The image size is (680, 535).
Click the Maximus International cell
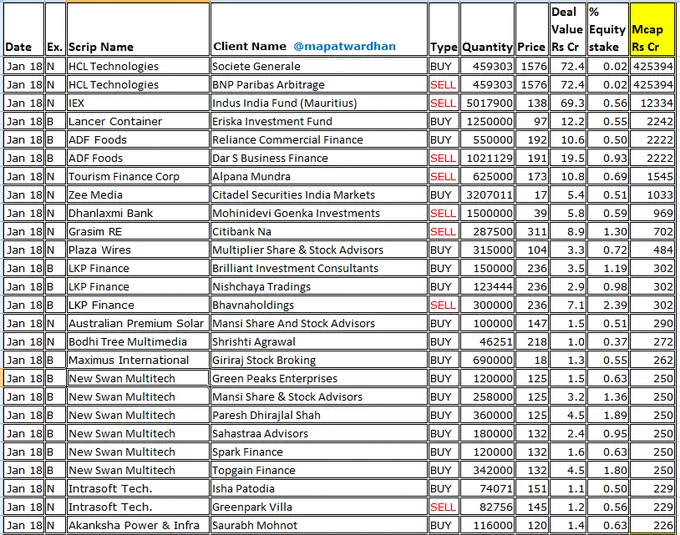click(x=138, y=360)
